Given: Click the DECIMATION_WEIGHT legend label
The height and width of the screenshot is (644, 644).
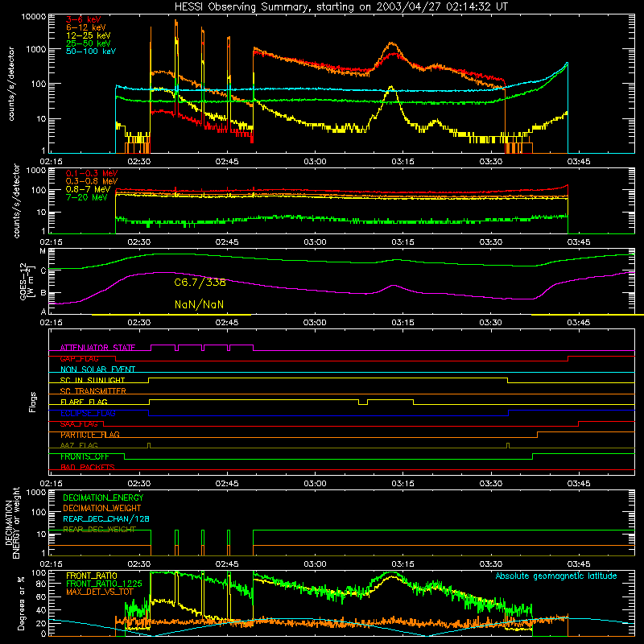Looking at the screenshot, I should [x=102, y=508].
